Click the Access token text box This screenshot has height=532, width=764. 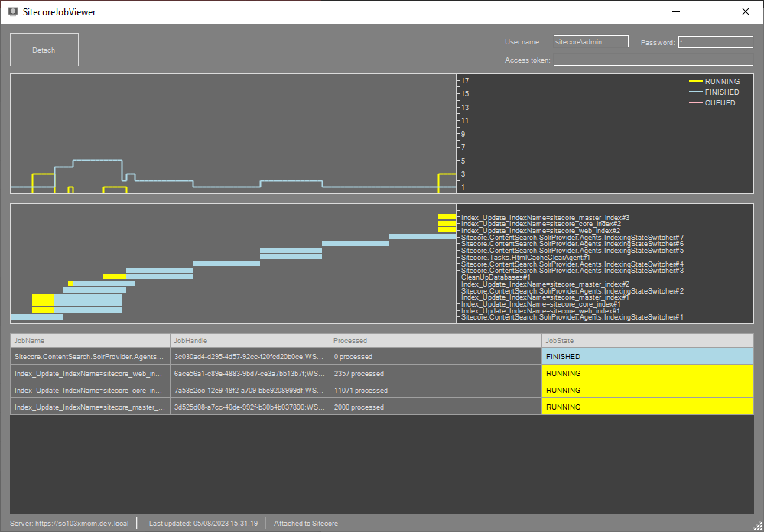pyautogui.click(x=653, y=60)
